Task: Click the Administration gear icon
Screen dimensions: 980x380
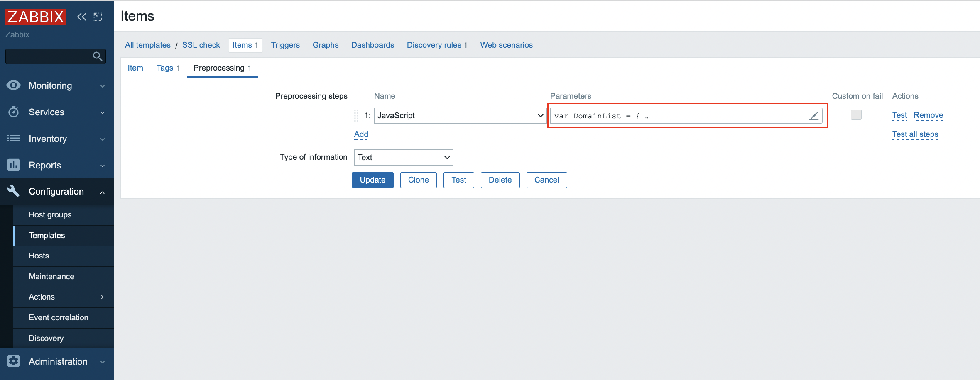Action: [x=13, y=361]
